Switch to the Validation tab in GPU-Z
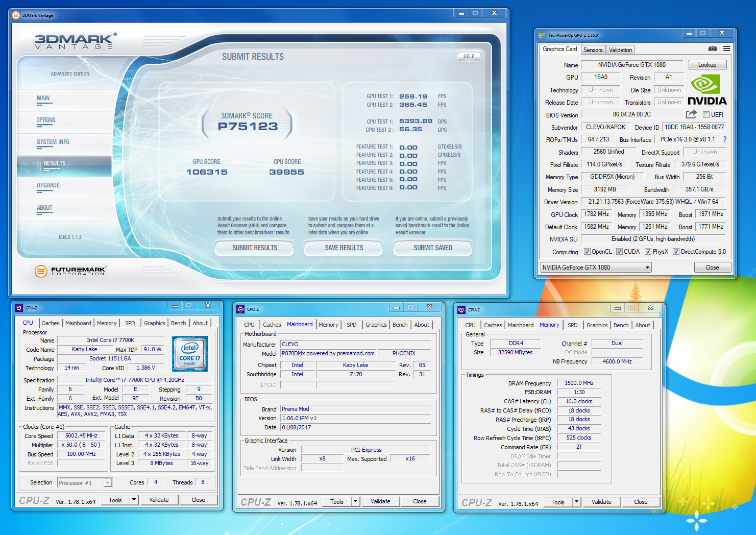Screen dimensions: 756x535 coord(620,50)
